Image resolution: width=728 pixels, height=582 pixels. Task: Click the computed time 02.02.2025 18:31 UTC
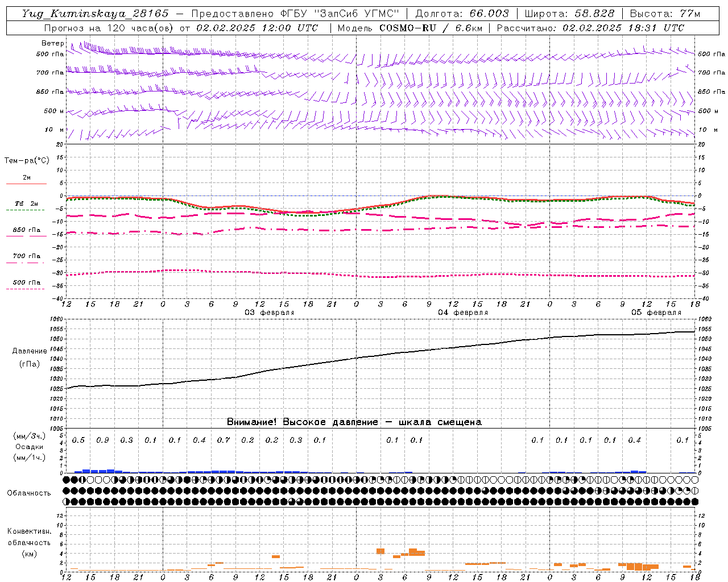coord(623,28)
